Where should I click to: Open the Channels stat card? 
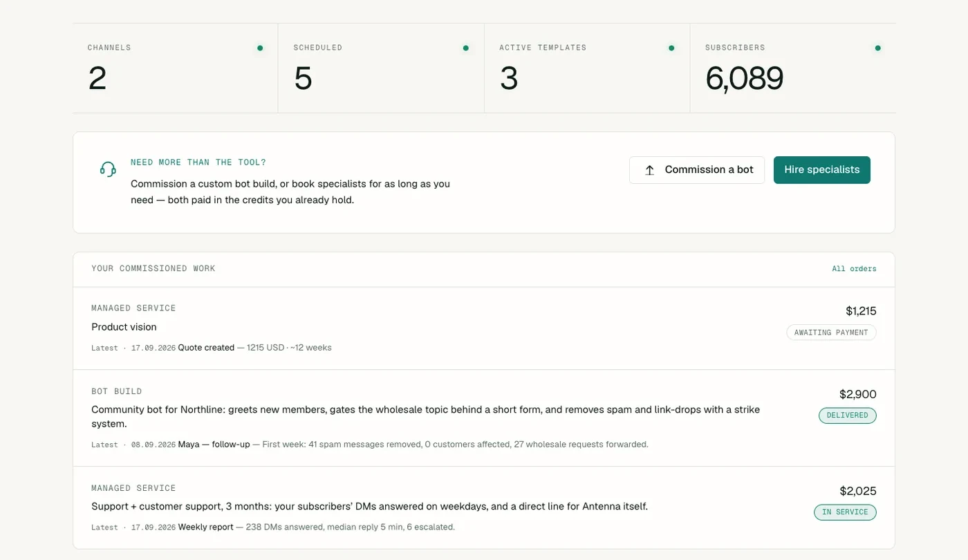tap(176, 68)
